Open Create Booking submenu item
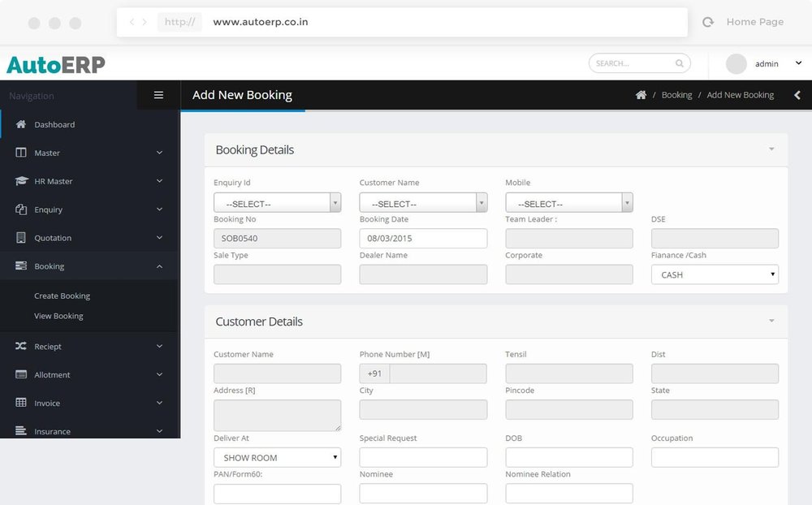 point(63,296)
